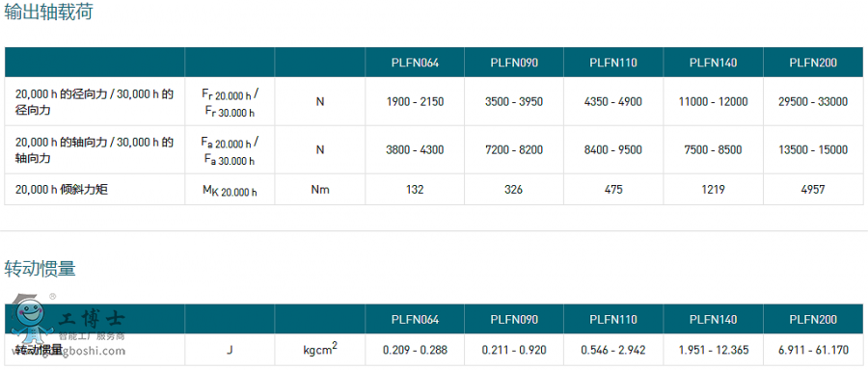Viewport: 868px width, 370px height.
Task: Click inertia value 0.209 - 0.288
Action: point(415,350)
